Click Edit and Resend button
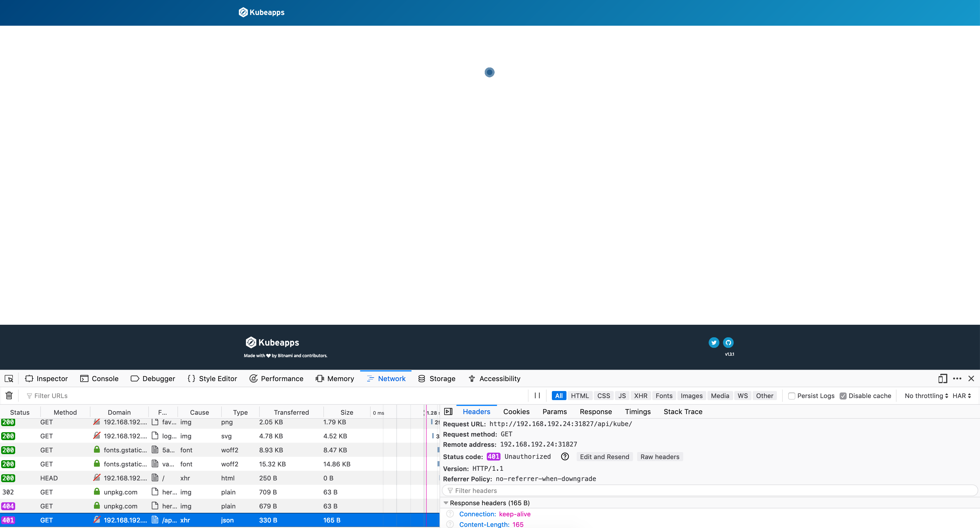 coord(604,457)
